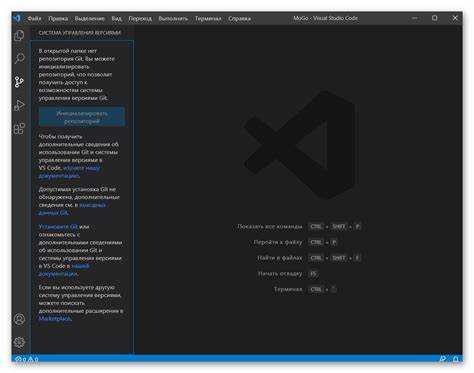Screen dimensions: 474x373
Task: Click the Перейти к файлу shortcut text
Action: tap(278, 242)
